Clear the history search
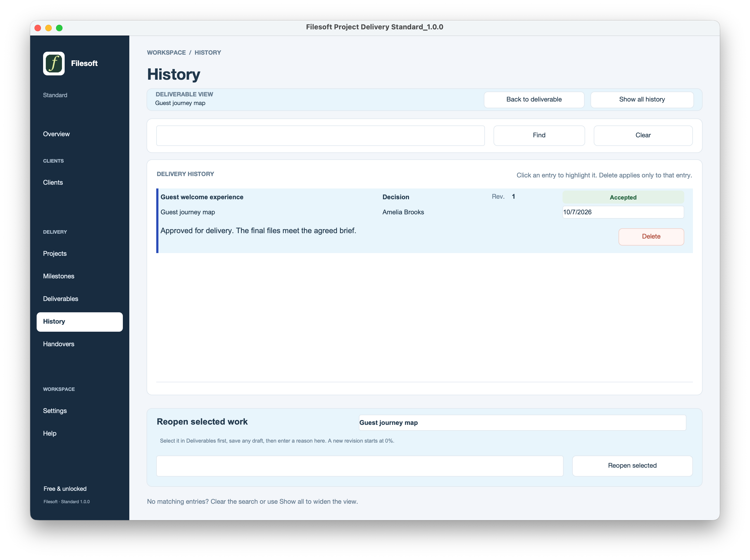Image resolution: width=750 pixels, height=560 pixels. [x=643, y=135]
